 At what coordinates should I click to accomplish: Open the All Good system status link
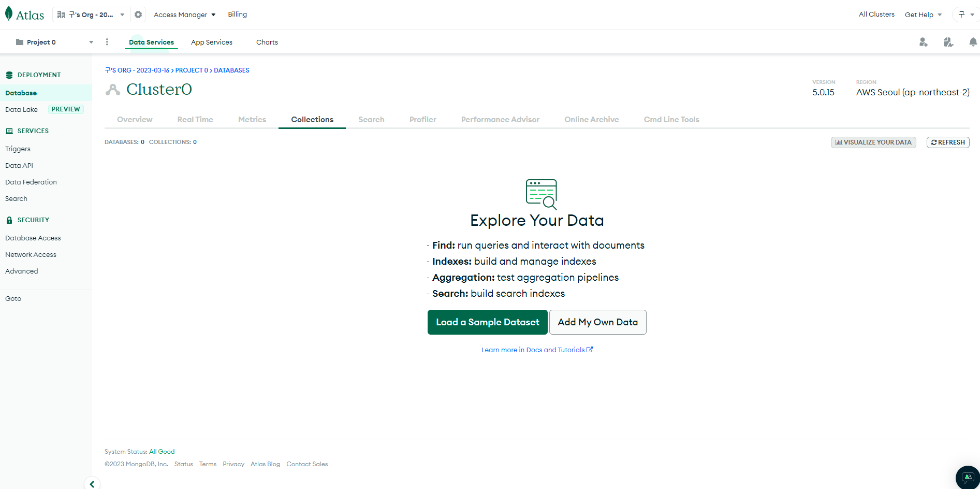coord(162,452)
